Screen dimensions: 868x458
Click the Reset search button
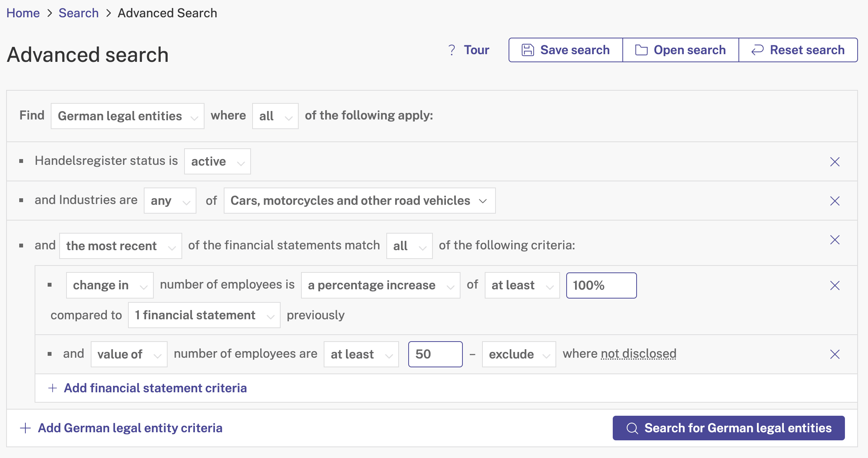(x=798, y=50)
